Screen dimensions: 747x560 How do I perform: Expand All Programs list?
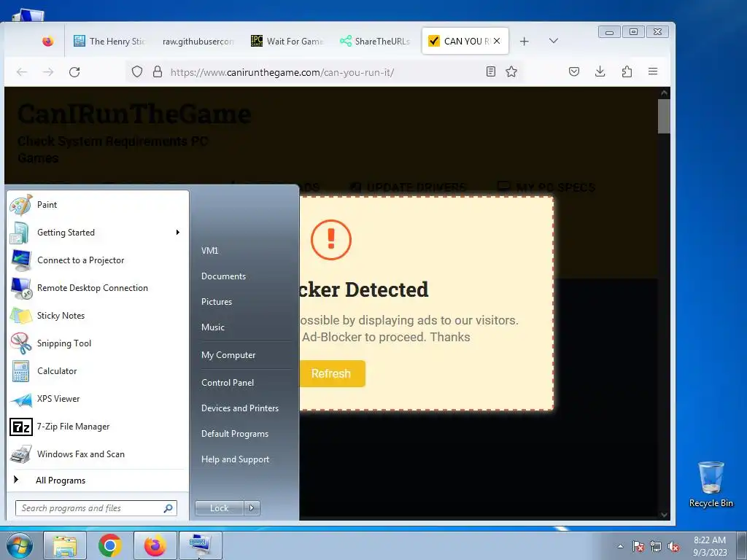tap(97, 480)
